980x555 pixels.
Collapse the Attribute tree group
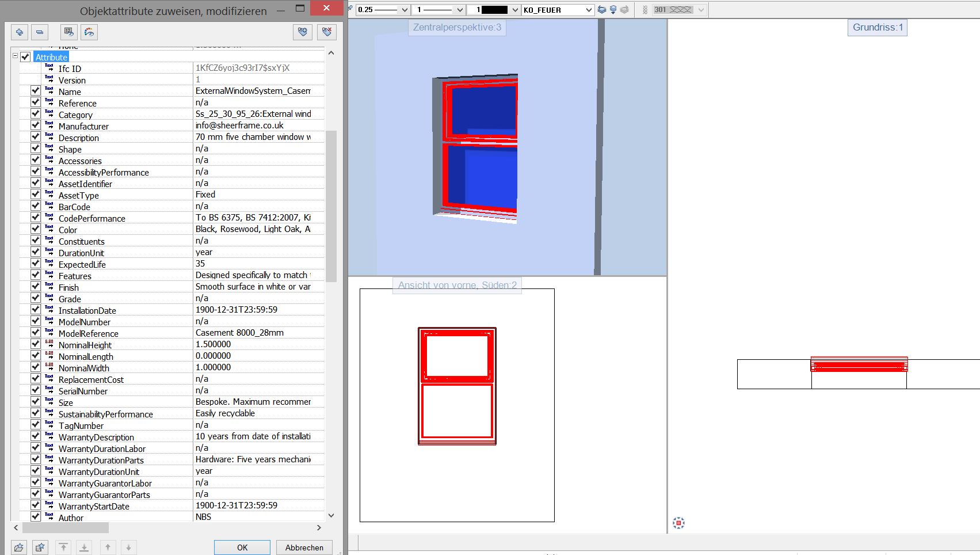point(16,56)
